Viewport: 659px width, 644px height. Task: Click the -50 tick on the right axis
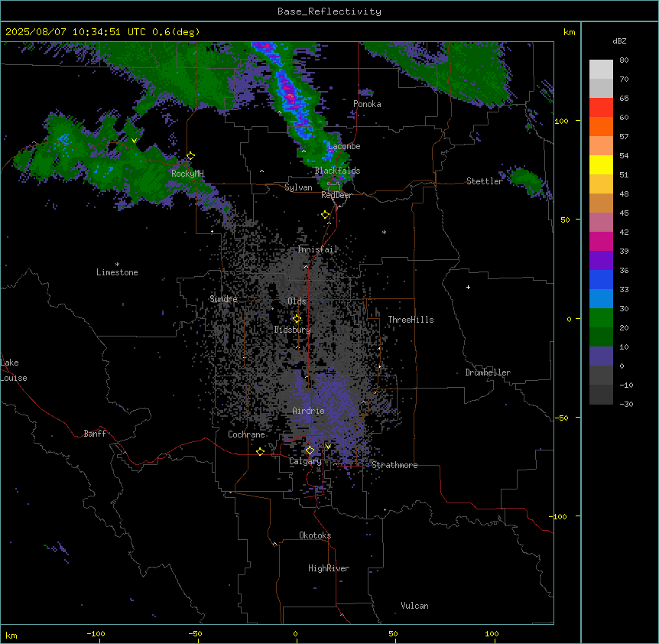point(561,418)
